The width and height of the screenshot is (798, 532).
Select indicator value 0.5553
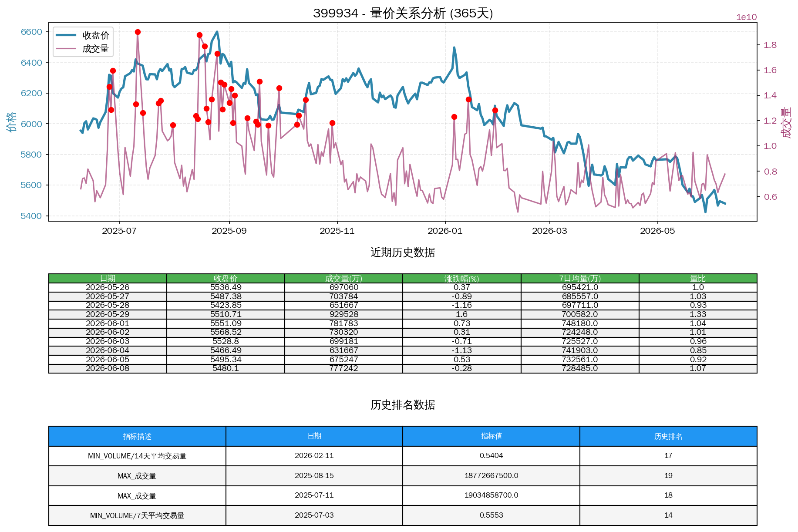click(492, 515)
